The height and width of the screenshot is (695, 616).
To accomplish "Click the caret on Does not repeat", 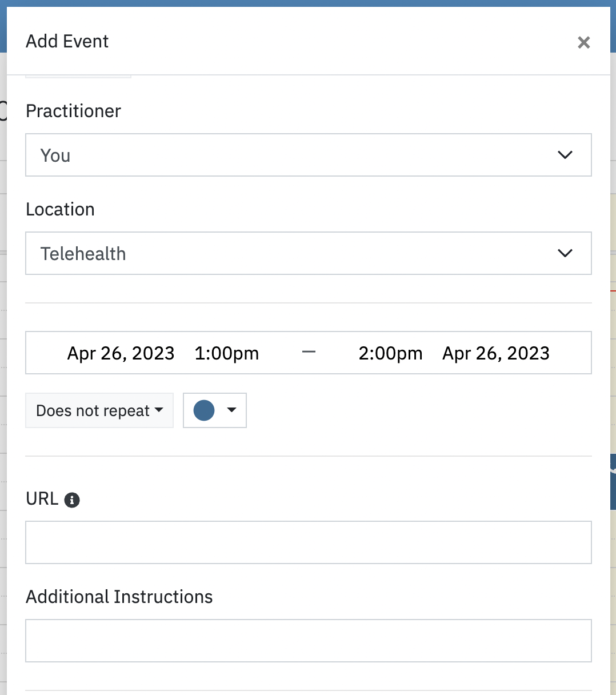I will pos(159,410).
